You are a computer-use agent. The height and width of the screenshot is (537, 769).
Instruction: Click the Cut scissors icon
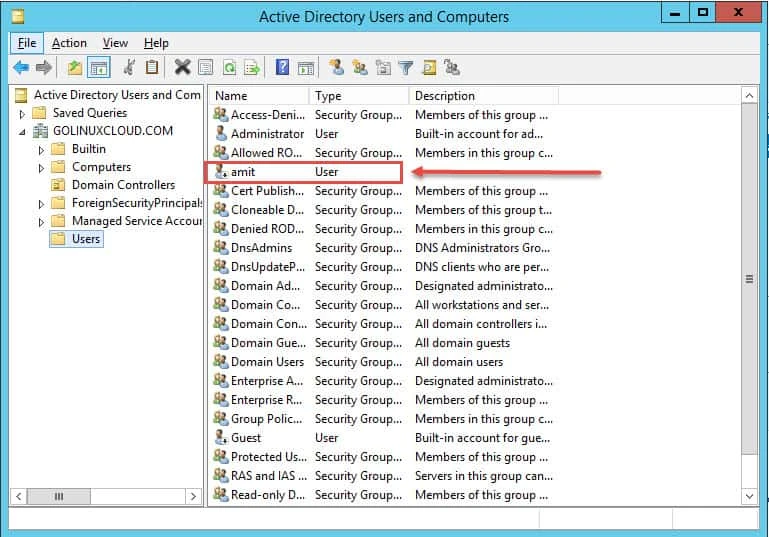(x=129, y=67)
